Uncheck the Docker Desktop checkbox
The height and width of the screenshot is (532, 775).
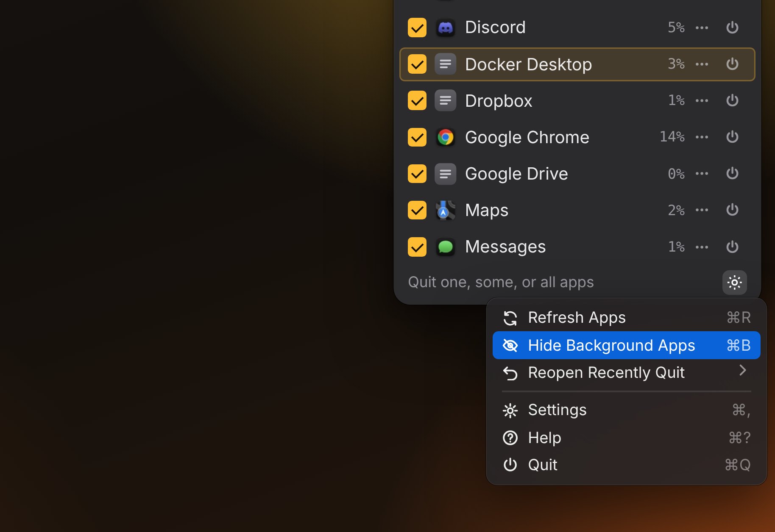click(417, 64)
